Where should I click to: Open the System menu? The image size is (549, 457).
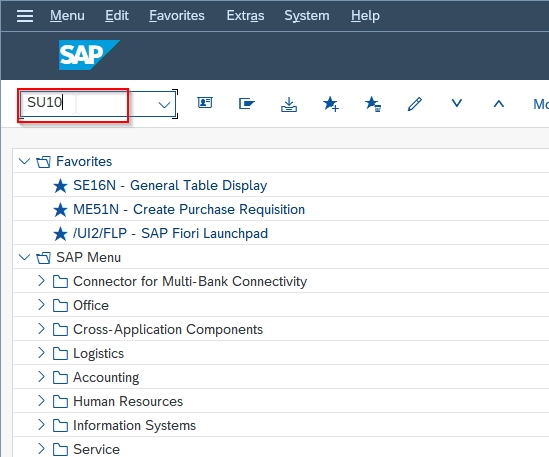307,16
